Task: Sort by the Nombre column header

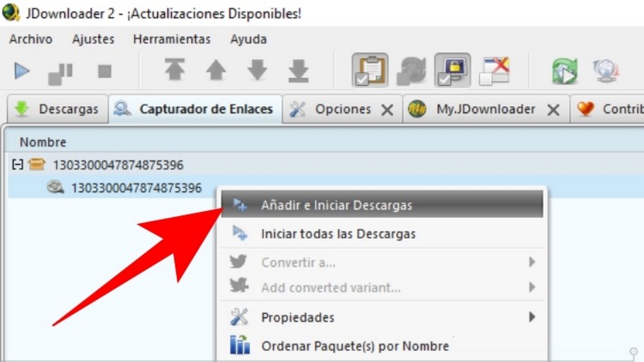Action: click(x=43, y=142)
